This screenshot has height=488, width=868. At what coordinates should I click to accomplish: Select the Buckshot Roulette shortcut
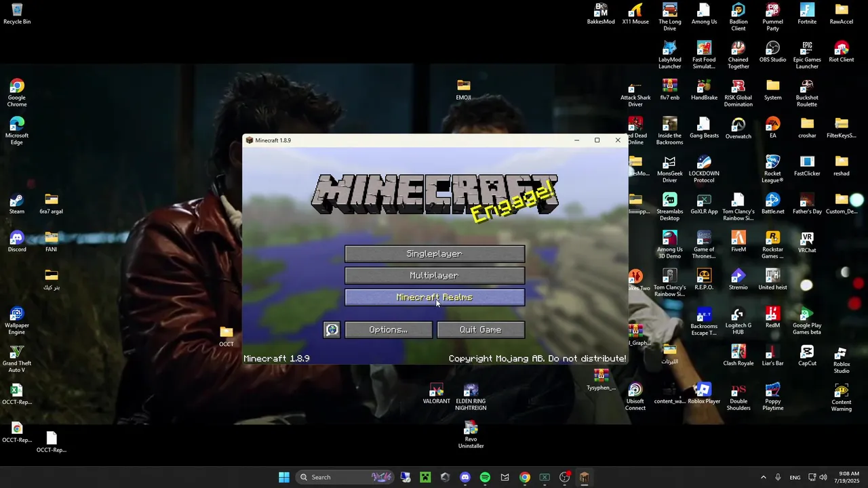807,94
